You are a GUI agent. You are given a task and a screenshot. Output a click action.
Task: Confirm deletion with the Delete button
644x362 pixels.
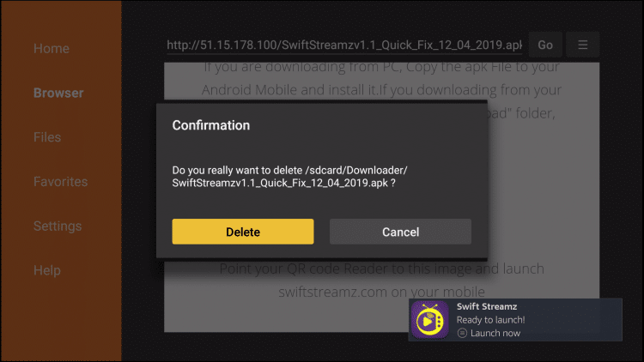[243, 232]
